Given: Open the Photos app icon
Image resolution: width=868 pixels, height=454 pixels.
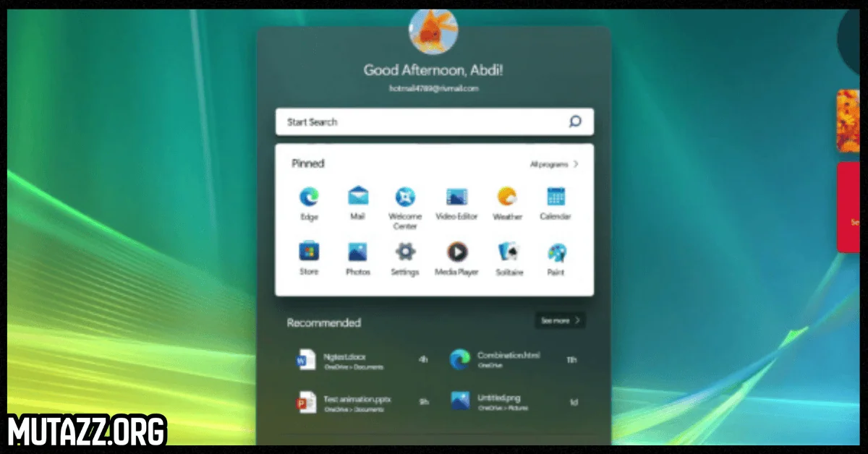Looking at the screenshot, I should (x=357, y=252).
